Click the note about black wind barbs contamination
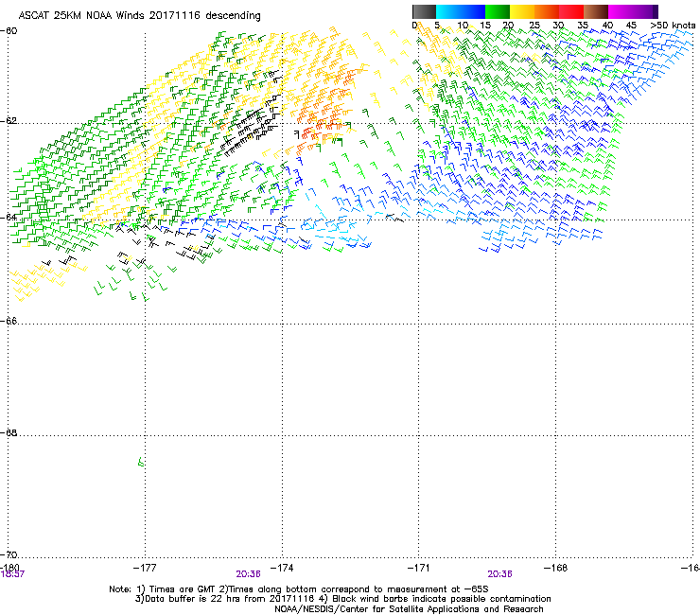This screenshot has height=615, width=700. [x=435, y=599]
